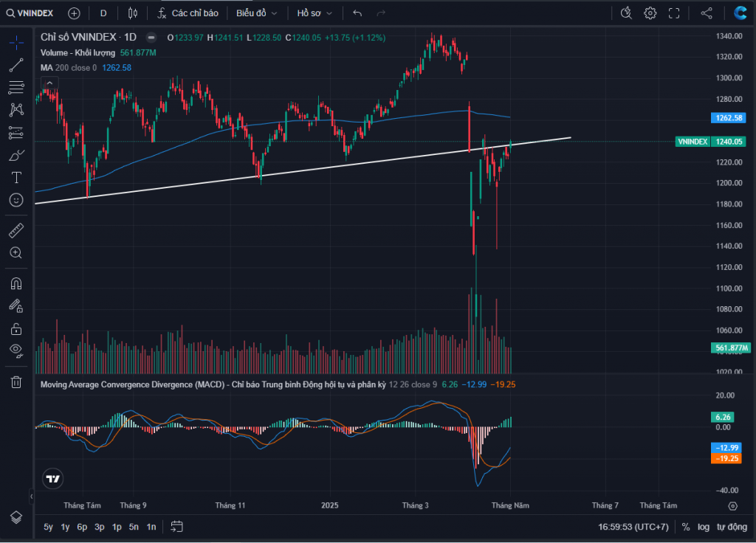Select the ruler measure tool
The height and width of the screenshot is (543, 756).
pos(16,231)
